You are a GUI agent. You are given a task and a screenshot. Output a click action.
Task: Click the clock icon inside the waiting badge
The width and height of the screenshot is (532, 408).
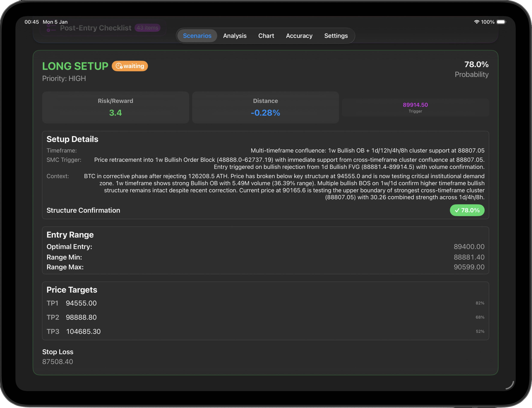[x=119, y=66]
